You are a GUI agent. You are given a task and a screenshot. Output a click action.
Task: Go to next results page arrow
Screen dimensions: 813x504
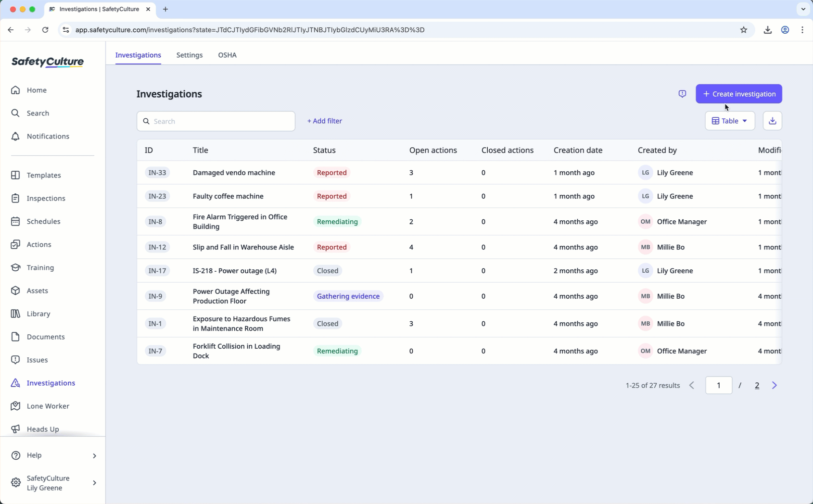tap(775, 385)
